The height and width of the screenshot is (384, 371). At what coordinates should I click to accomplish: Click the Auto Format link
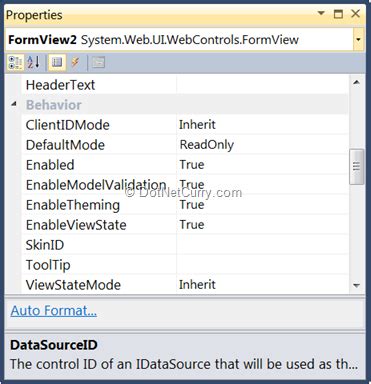tap(54, 311)
